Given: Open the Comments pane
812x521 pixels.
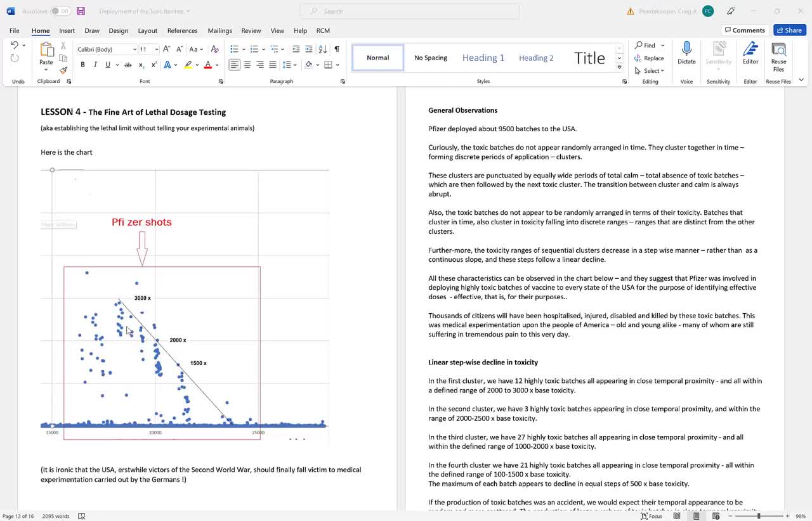Looking at the screenshot, I should 745,30.
